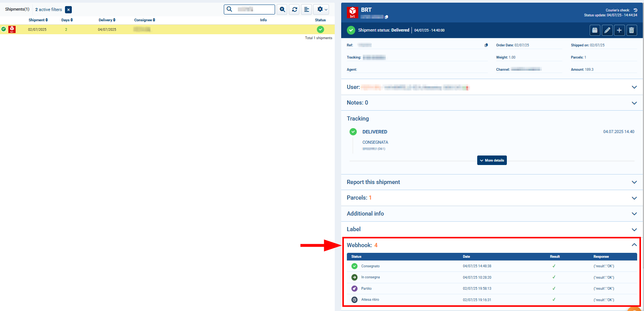Image resolution: width=644 pixels, height=311 pixels.
Task: Click Partito webhook date 02/07/25 19:58:13
Action: pos(477,289)
